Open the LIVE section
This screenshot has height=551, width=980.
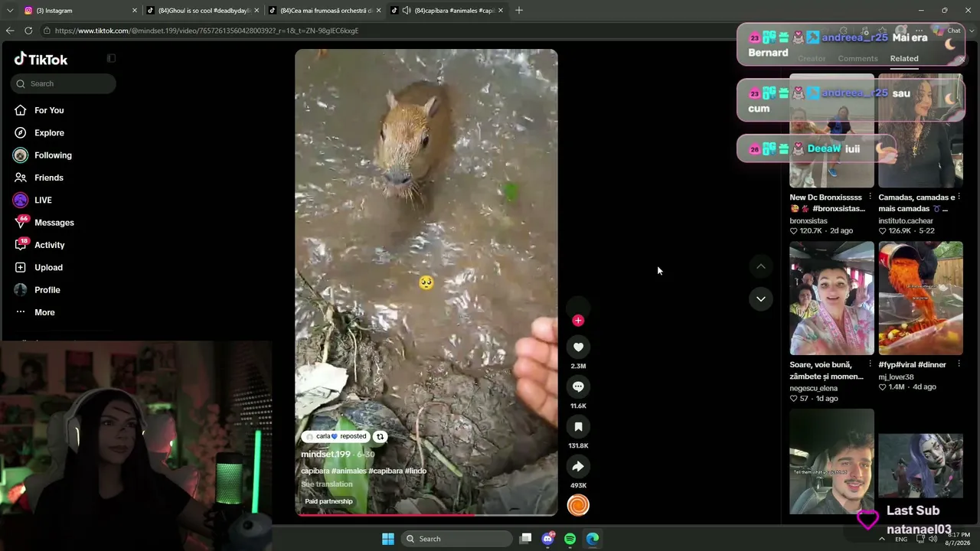pos(43,200)
